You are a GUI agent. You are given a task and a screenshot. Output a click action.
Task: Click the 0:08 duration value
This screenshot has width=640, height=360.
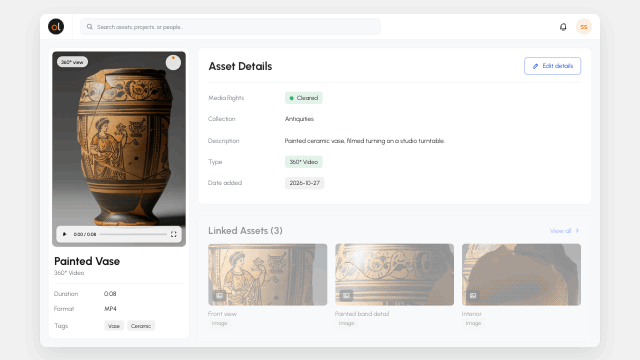(x=110, y=294)
